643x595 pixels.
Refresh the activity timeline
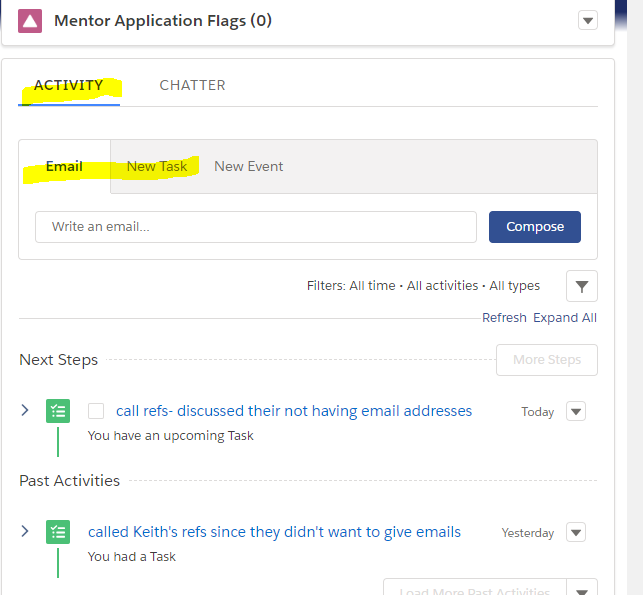click(x=504, y=318)
